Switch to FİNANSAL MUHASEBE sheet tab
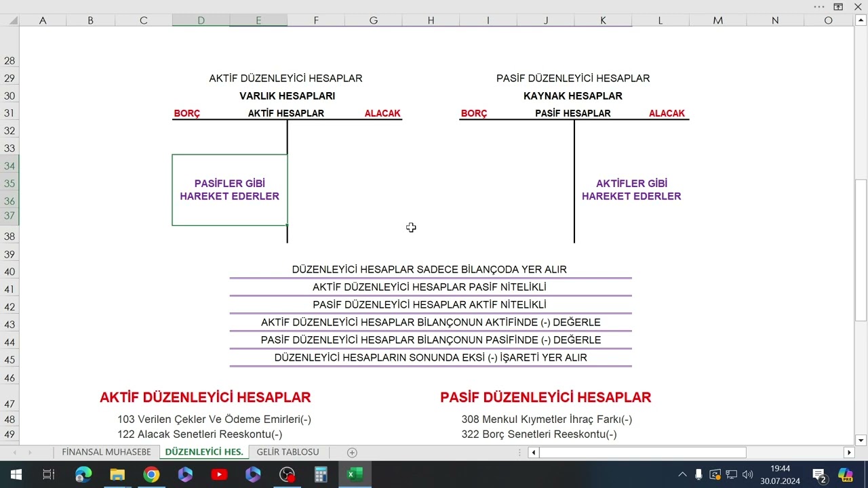Image resolution: width=868 pixels, height=488 pixels. 106,452
